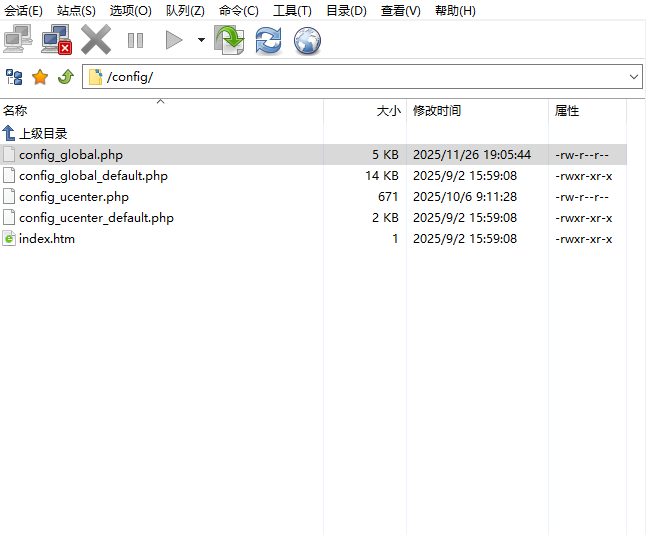
Task: Sort by 修改时间 column header
Action: coord(477,111)
